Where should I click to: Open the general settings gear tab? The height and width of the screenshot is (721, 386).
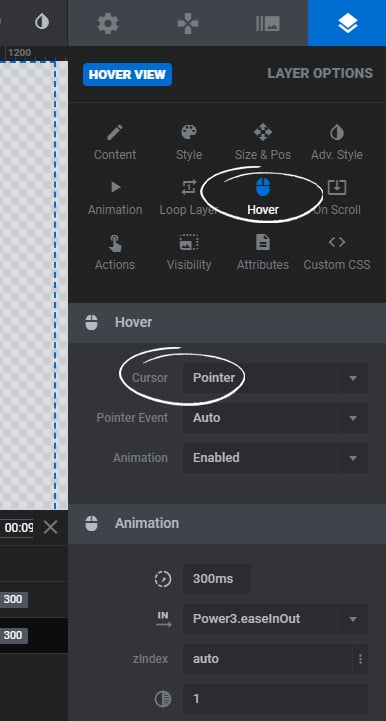[x=108, y=23]
